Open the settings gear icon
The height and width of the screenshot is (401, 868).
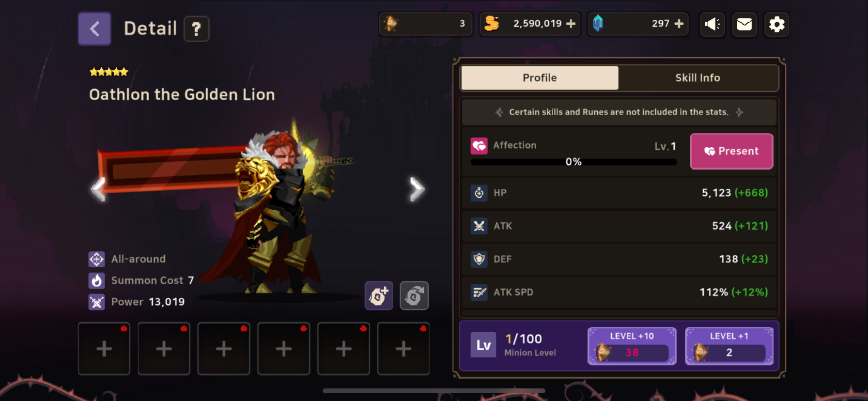pos(777,24)
